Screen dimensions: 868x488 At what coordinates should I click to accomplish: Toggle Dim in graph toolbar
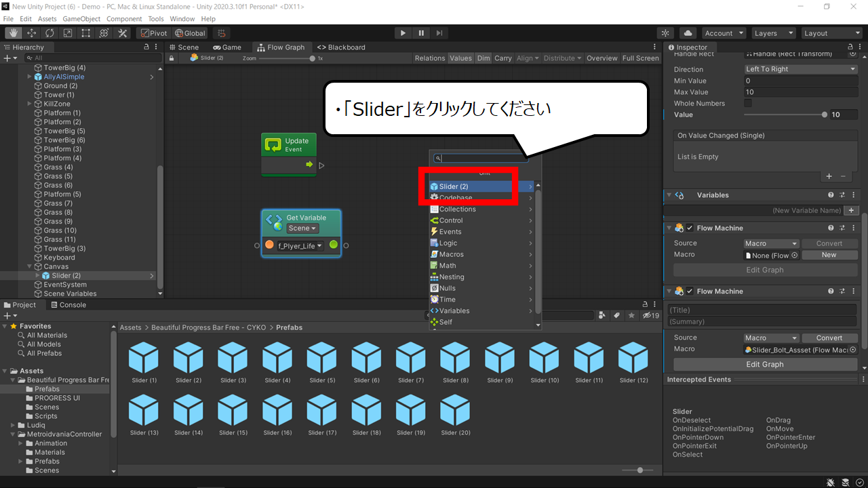(483, 58)
